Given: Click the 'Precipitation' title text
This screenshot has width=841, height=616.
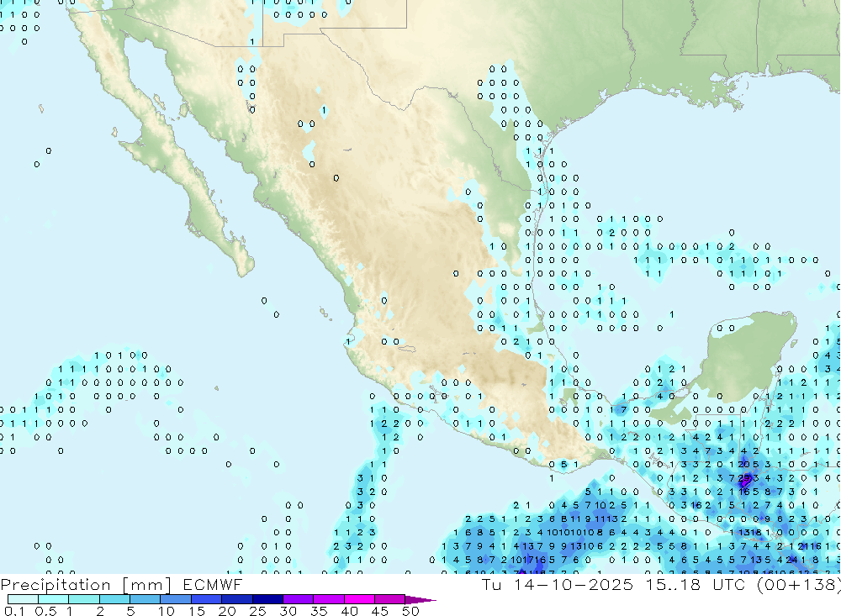Looking at the screenshot, I should (x=56, y=585).
